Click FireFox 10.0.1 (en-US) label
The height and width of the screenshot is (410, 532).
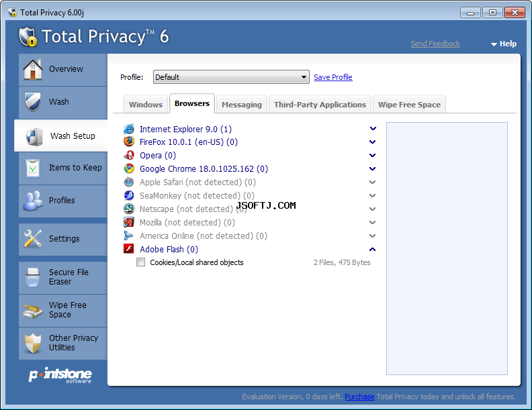(189, 142)
